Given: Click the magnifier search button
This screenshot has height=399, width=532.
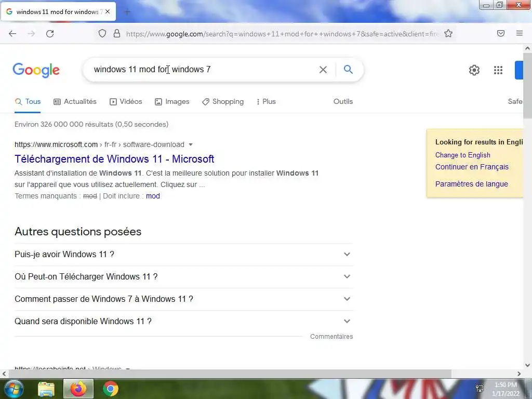Looking at the screenshot, I should pyautogui.click(x=348, y=70).
